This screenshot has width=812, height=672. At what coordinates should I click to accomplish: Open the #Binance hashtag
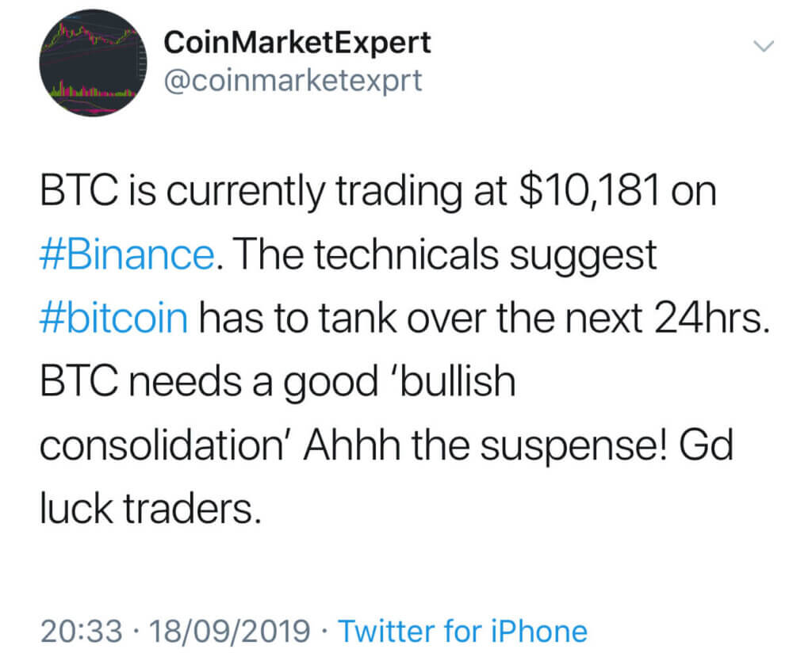128,254
